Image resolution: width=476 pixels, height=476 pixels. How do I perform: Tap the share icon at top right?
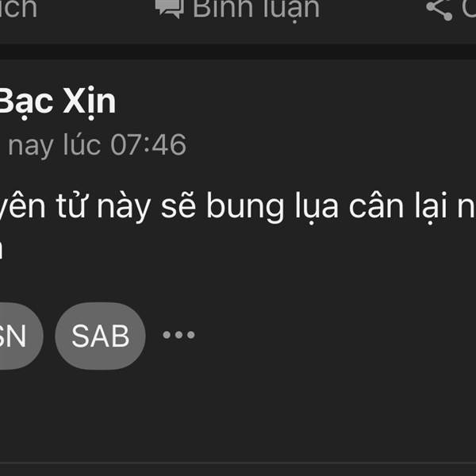pos(439,10)
